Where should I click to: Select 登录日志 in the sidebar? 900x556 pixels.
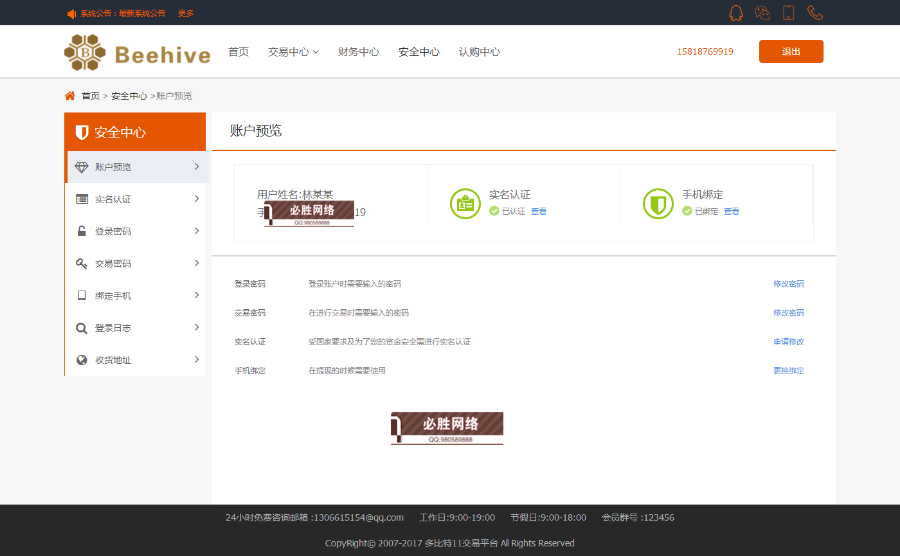tap(136, 328)
